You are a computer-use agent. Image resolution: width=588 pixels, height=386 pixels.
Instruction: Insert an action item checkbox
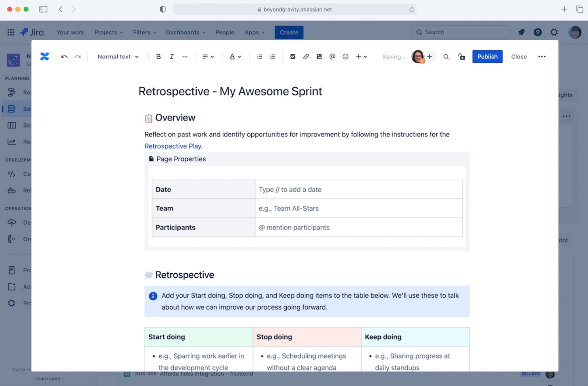(292, 57)
